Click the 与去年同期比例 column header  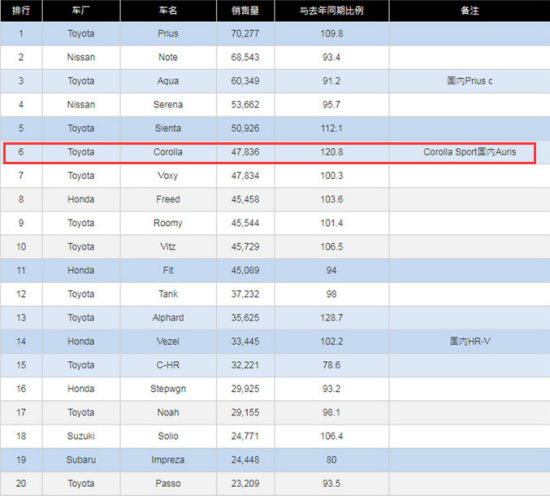pyautogui.click(x=331, y=11)
